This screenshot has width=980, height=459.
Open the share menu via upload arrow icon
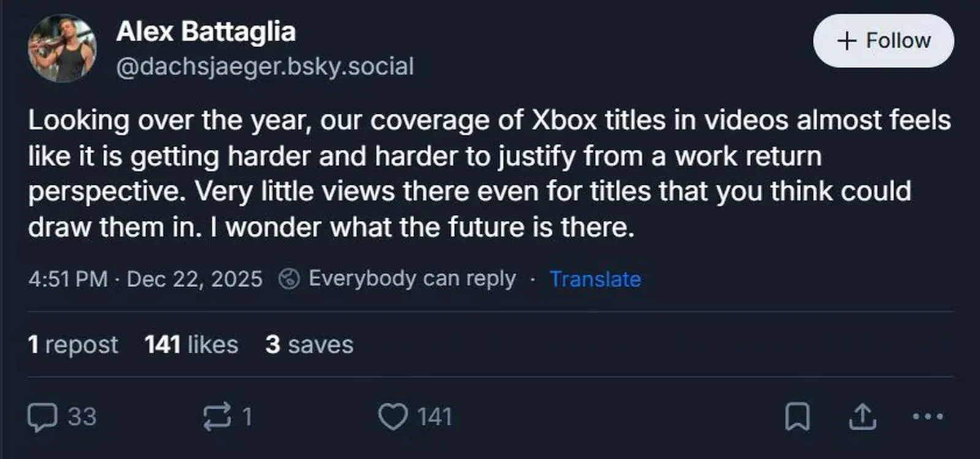[x=862, y=417]
